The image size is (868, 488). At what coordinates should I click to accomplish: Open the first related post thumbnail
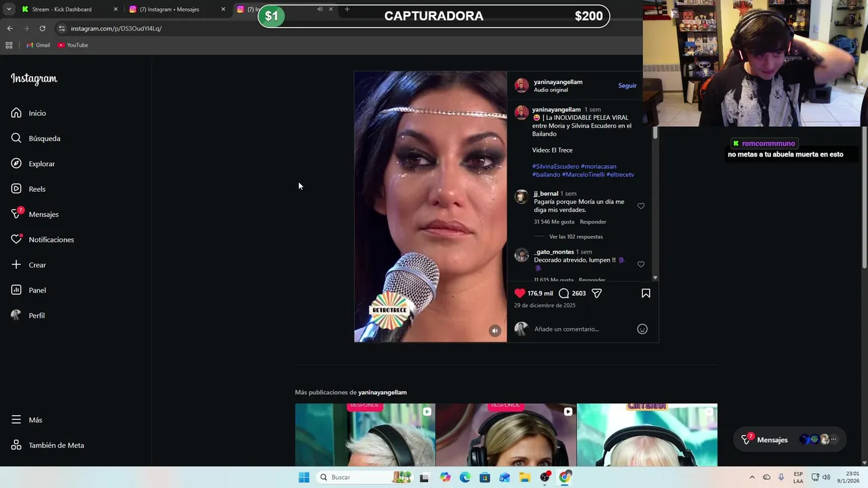coord(365,435)
